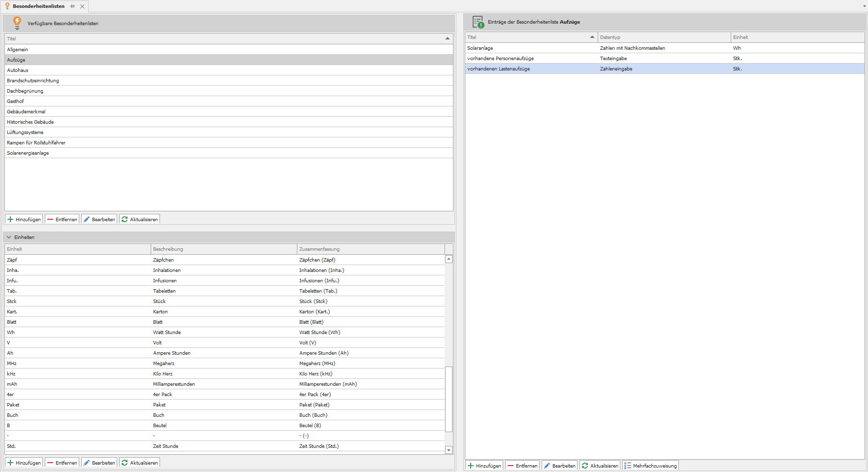Edit the selected entry in right panel
This screenshot has width=868, height=472.
tap(559, 466)
